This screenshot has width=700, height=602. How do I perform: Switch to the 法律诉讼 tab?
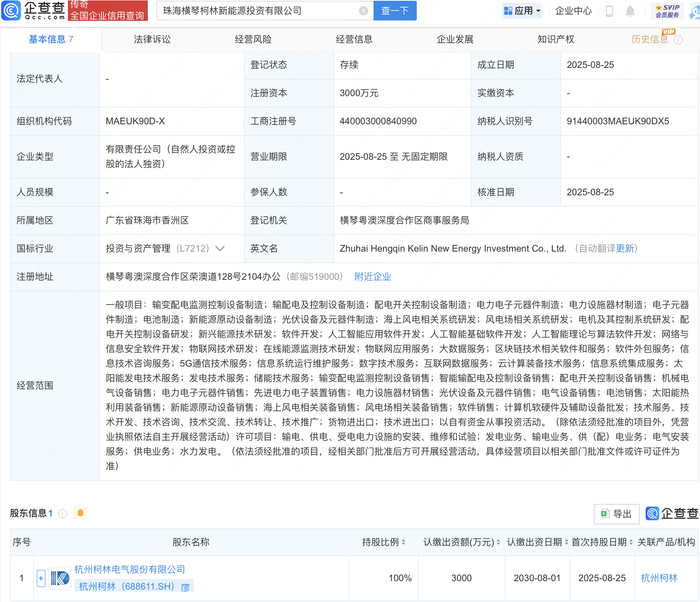pyautogui.click(x=152, y=39)
